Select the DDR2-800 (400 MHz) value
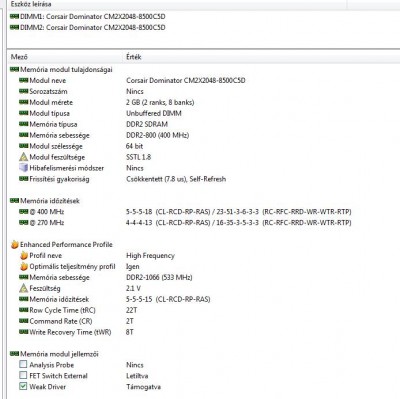Image resolution: width=400 pixels, height=399 pixels. pos(158,135)
